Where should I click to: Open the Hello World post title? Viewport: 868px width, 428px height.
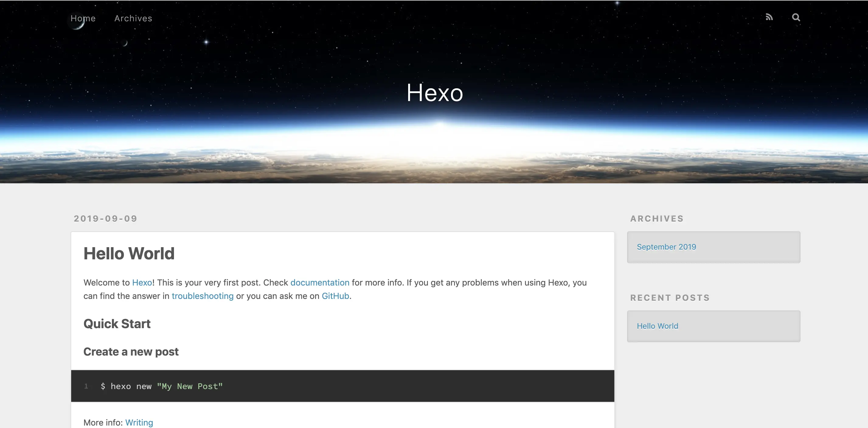point(129,253)
